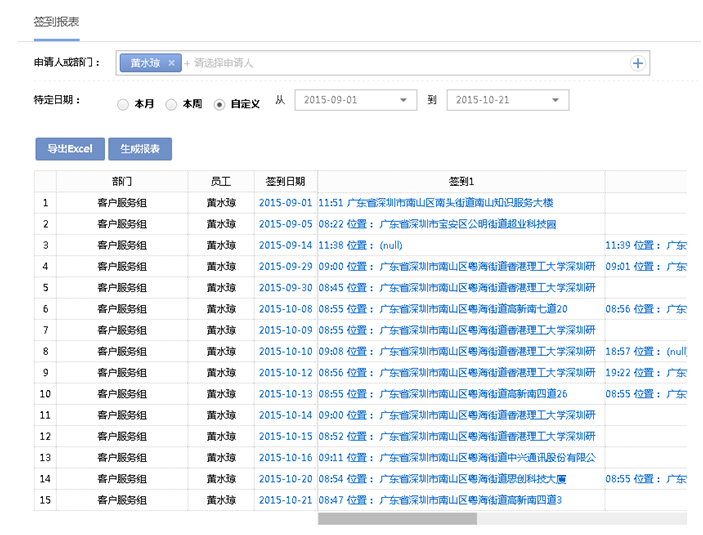Image resolution: width=703 pixels, height=535 pixels.
Task: Open the 2015-10-16 date link
Action: tap(286, 457)
